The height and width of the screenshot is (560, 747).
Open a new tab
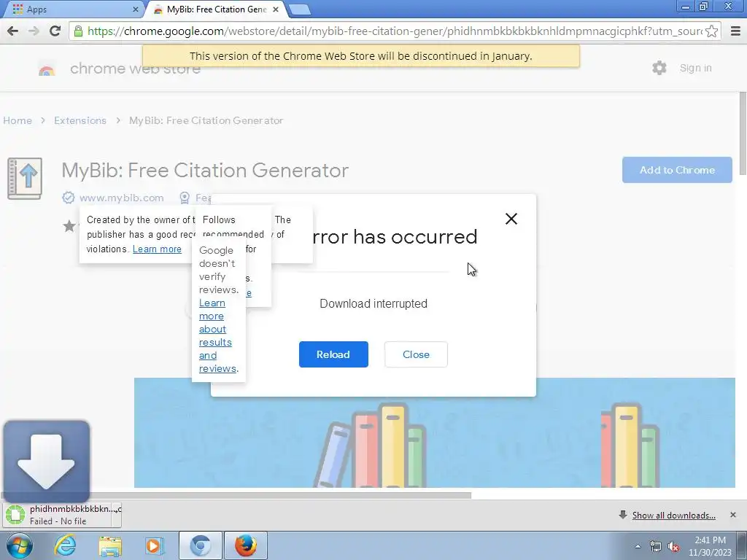click(299, 9)
